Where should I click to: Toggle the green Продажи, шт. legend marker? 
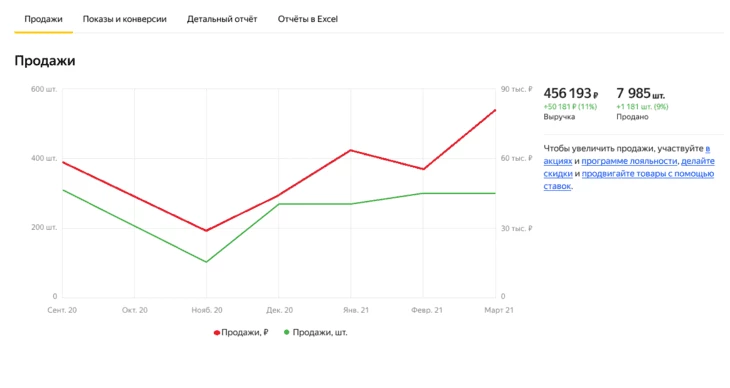click(286, 332)
